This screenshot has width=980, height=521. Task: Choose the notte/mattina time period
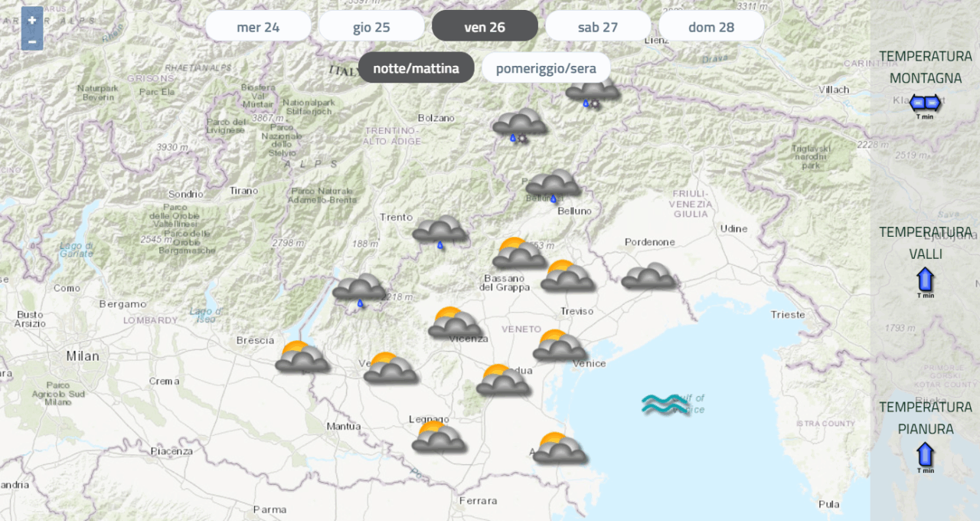(416, 68)
